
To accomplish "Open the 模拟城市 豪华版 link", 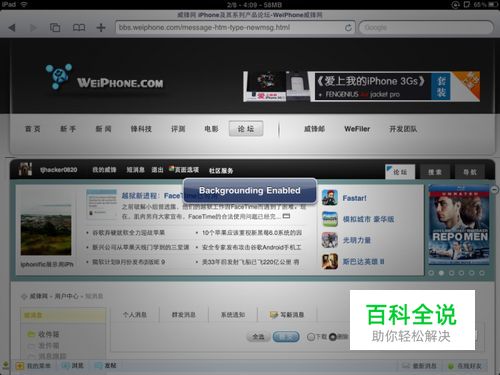I will [x=368, y=219].
